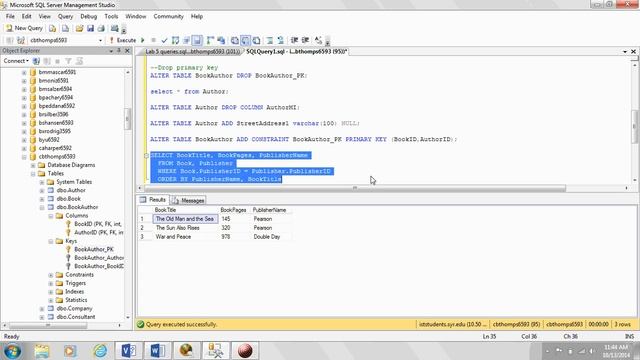
Task: Open the Window menu
Action: pos(136,16)
